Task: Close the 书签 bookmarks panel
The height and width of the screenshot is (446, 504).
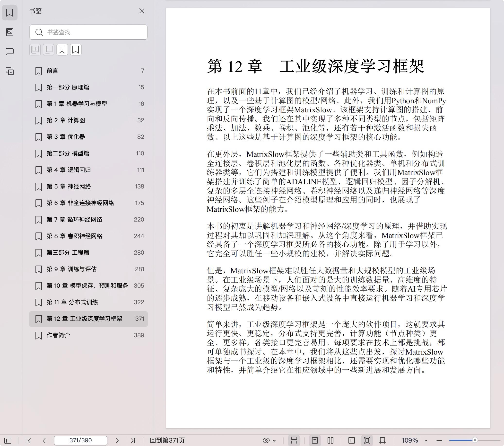Action: pyautogui.click(x=142, y=11)
